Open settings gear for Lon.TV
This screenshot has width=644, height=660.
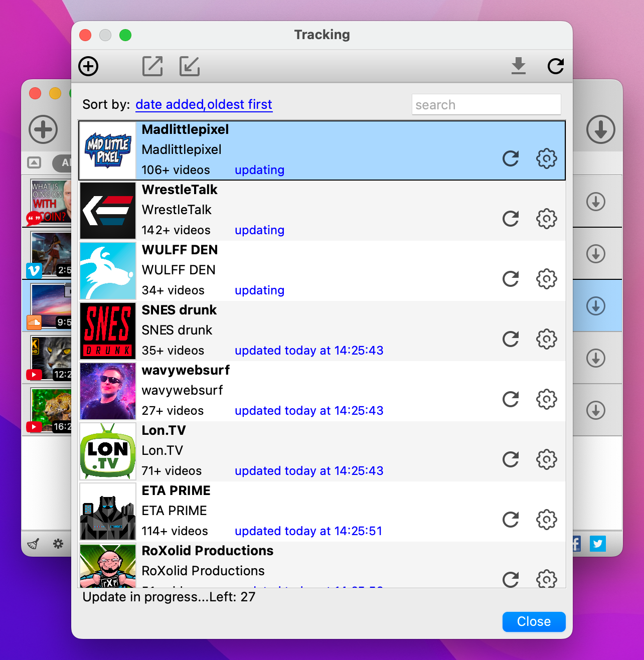pos(547,459)
